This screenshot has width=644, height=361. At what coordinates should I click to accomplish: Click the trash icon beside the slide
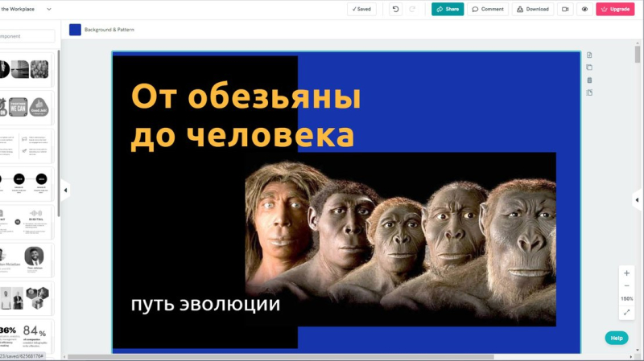589,80
